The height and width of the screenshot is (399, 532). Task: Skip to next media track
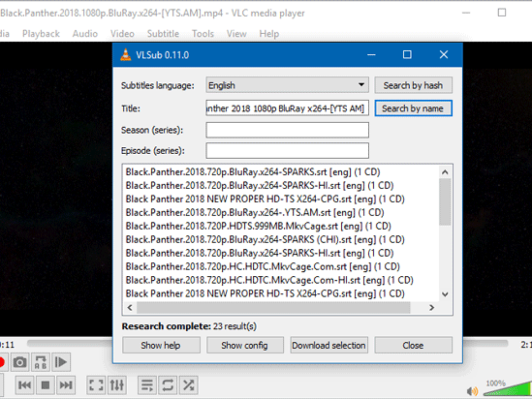pyautogui.click(x=66, y=385)
